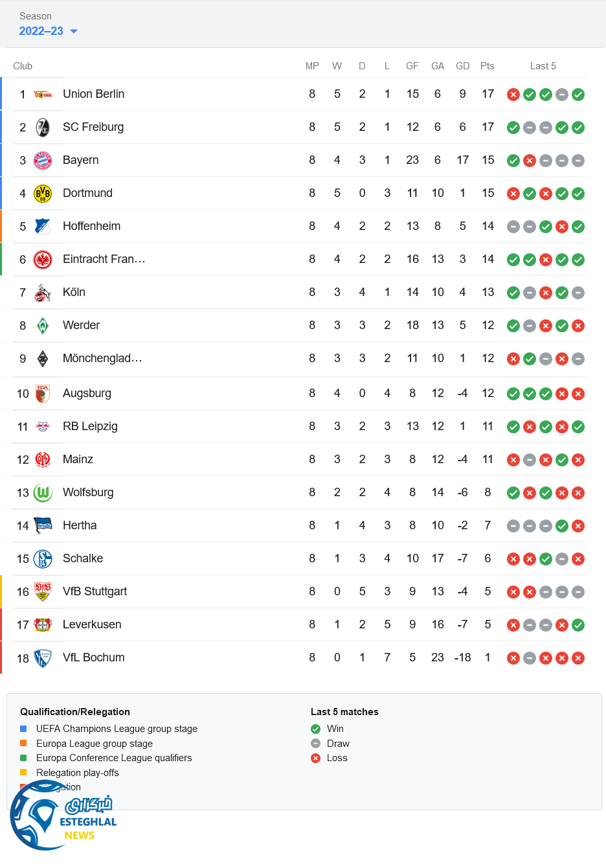Viewport: 606px width, 868px height.
Task: Open the 2022–23 season dropdown
Action: tap(48, 31)
